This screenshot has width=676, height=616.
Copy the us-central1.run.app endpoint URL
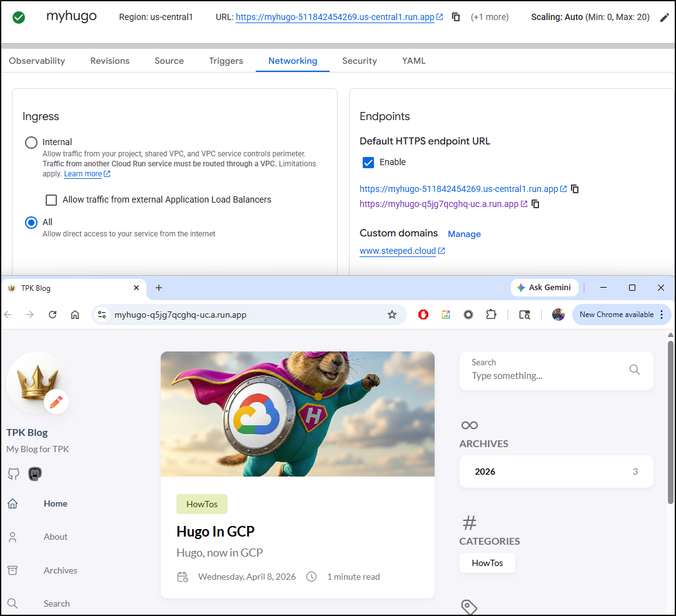(575, 189)
